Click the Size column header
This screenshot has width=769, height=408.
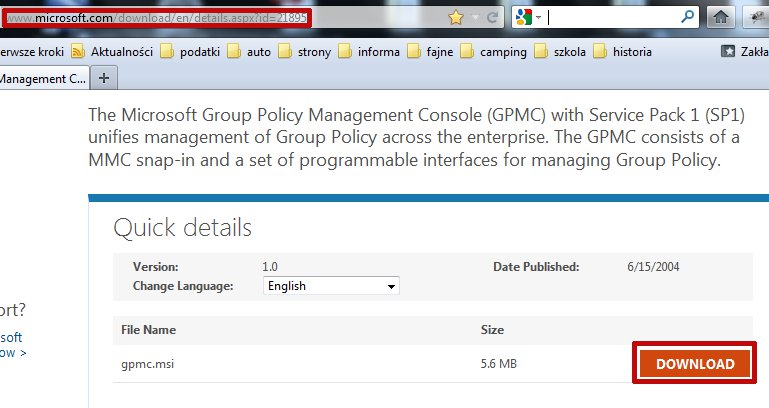tap(492, 330)
